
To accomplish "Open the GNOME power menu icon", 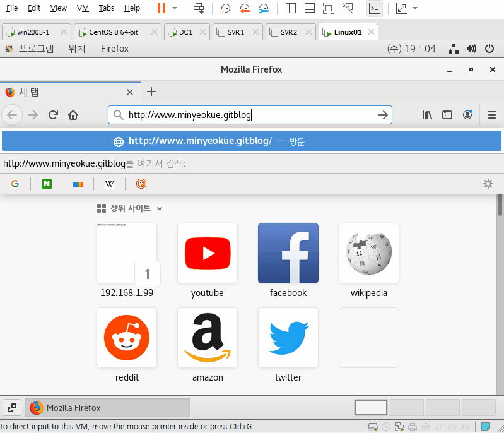I will click(489, 49).
